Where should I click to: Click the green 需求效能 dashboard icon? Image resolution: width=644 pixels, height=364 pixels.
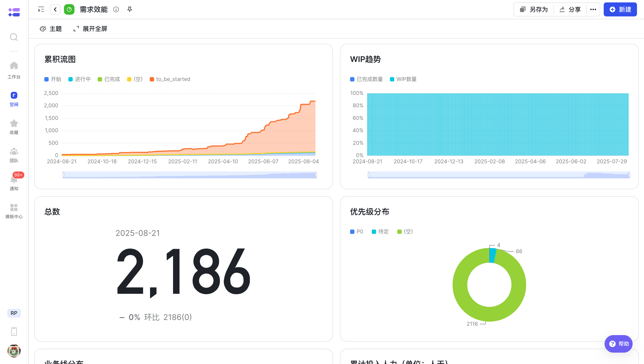(69, 9)
